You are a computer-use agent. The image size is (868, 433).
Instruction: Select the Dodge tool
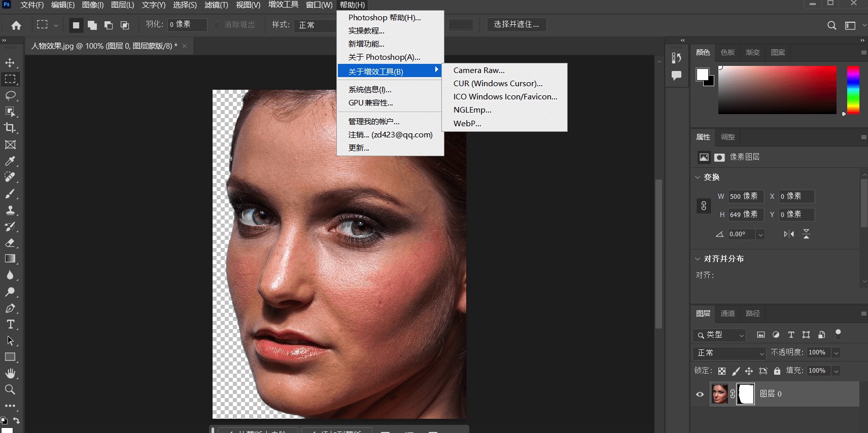tap(10, 292)
